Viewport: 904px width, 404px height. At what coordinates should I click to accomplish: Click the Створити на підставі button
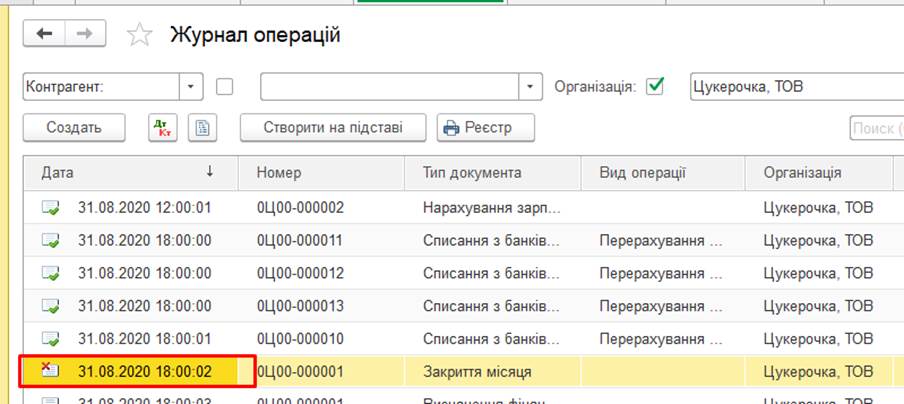coord(333,128)
